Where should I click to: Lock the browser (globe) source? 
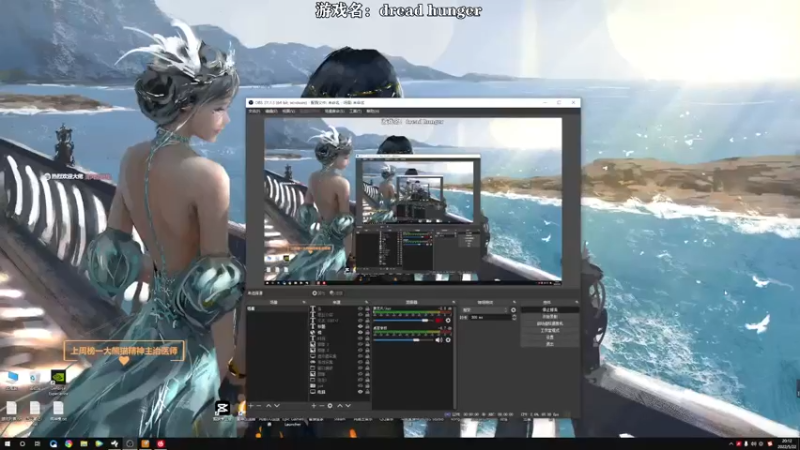point(367,333)
